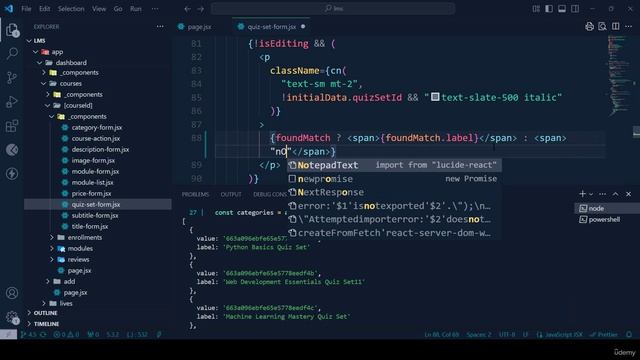Image resolution: width=640 pixels, height=360 pixels.
Task: Open the Source Control view
Action: [x=12, y=77]
